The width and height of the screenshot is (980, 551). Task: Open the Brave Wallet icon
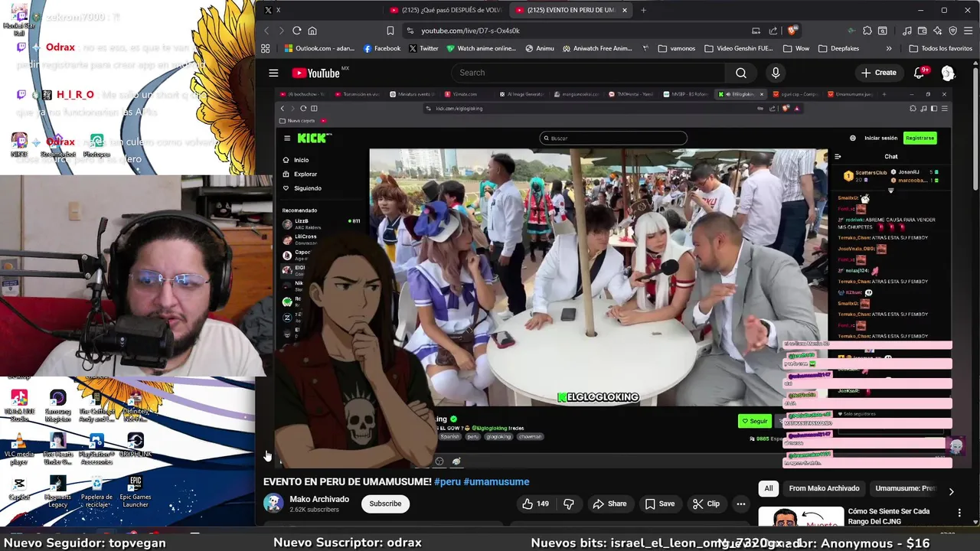pos(923,31)
